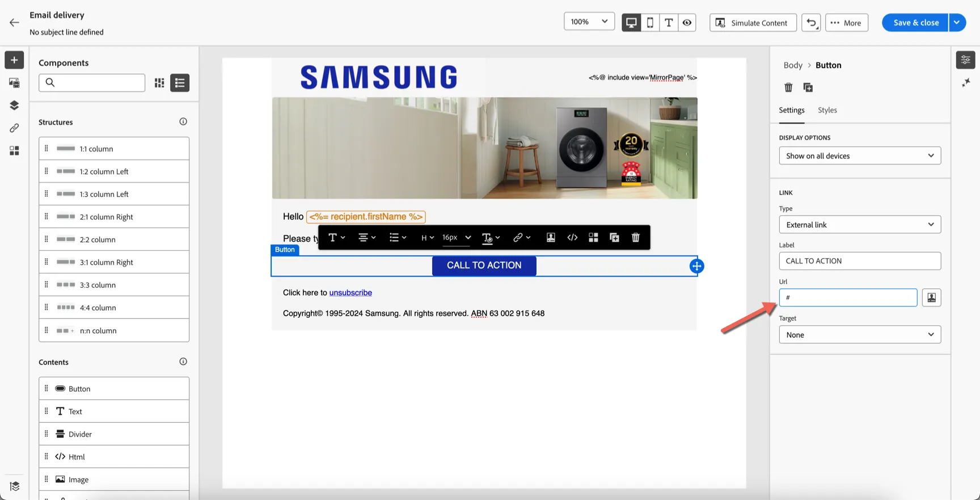This screenshot has height=500, width=980.
Task: Open the list style dropdown in toolbar
Action: 398,238
